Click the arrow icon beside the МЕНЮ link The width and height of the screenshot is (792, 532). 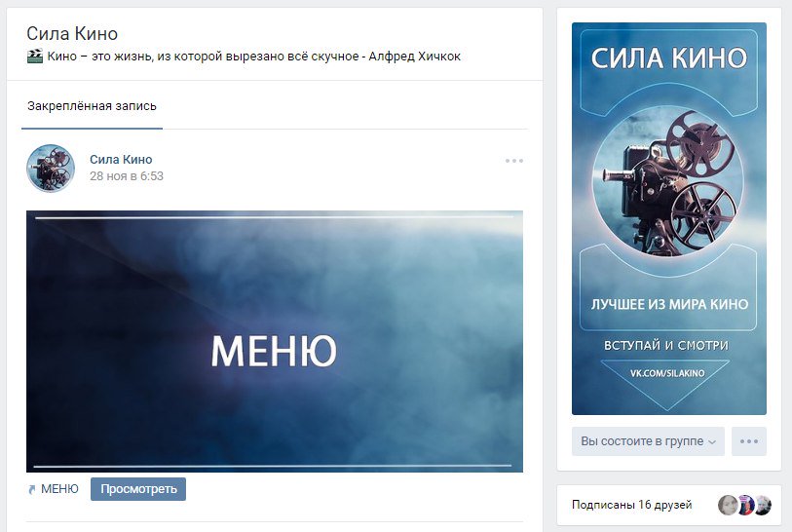pos(32,489)
